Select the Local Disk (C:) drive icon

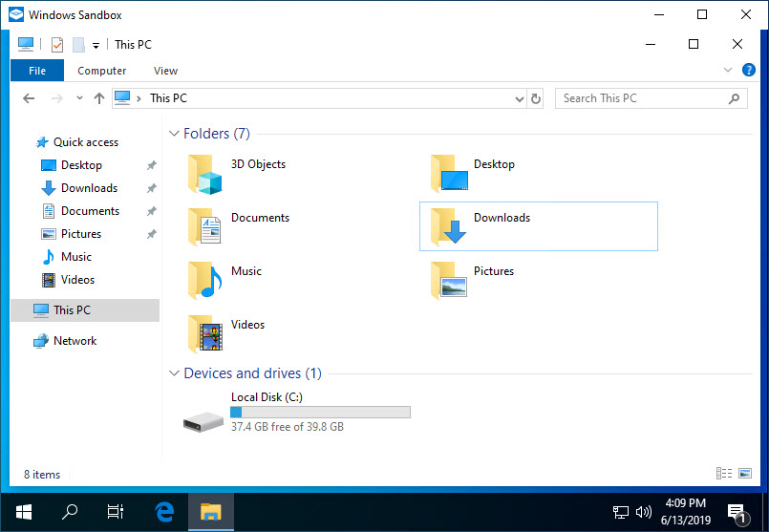point(203,421)
